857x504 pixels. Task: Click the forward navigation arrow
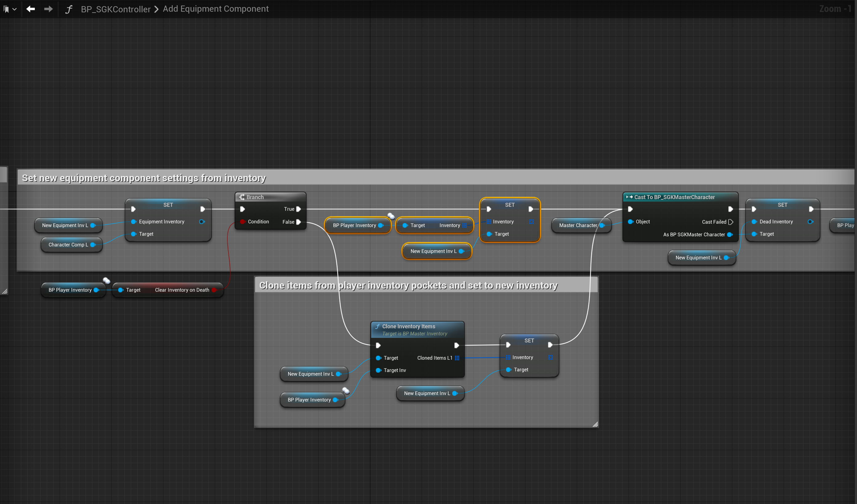point(49,9)
